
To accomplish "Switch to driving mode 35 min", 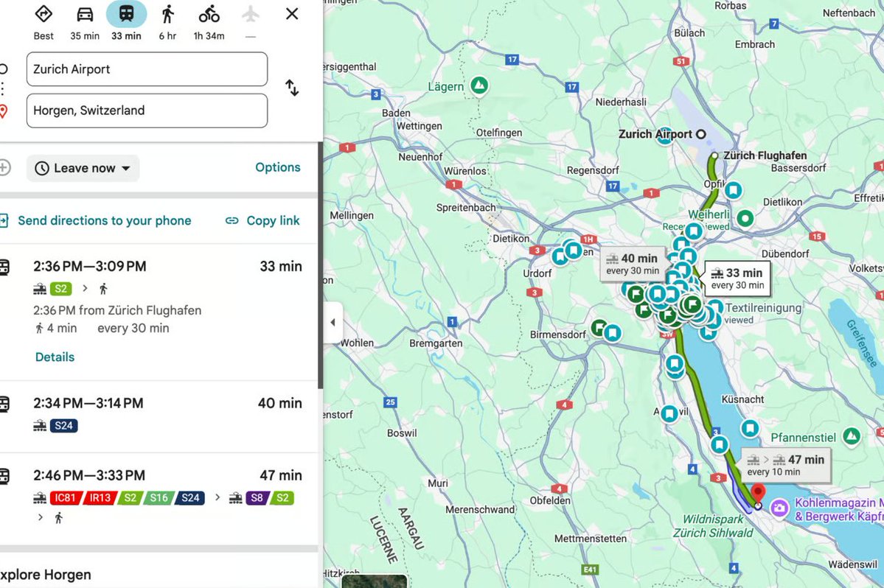I will (85, 23).
